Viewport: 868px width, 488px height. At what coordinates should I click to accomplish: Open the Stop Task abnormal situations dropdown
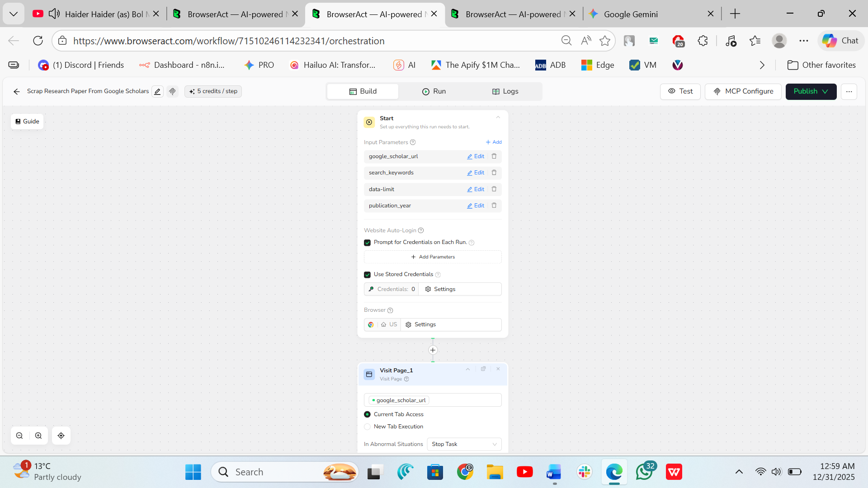coord(464,444)
